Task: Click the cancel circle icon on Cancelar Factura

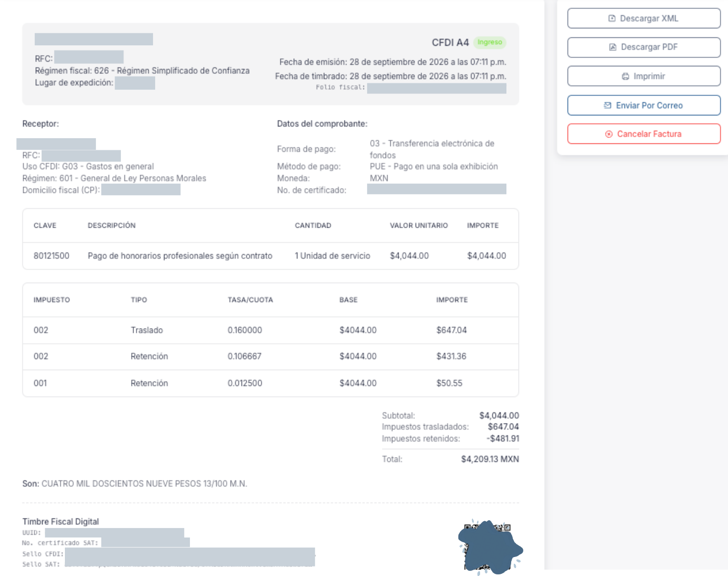Action: pyautogui.click(x=609, y=134)
